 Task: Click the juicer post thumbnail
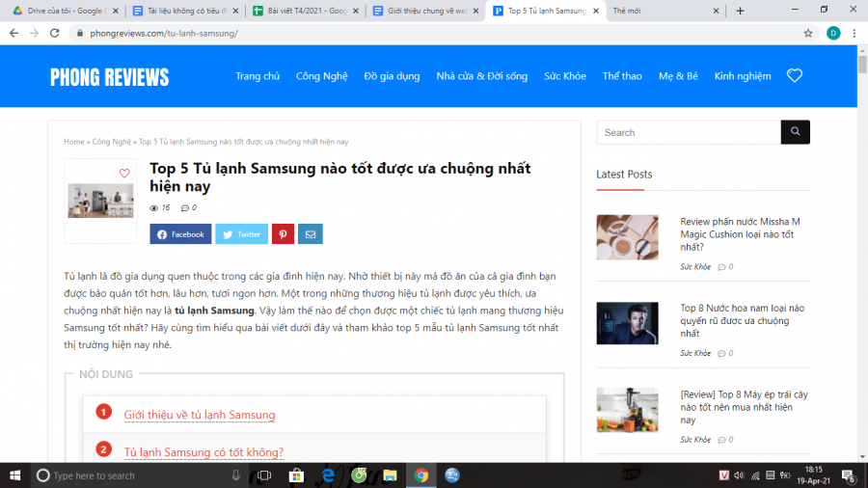627,410
